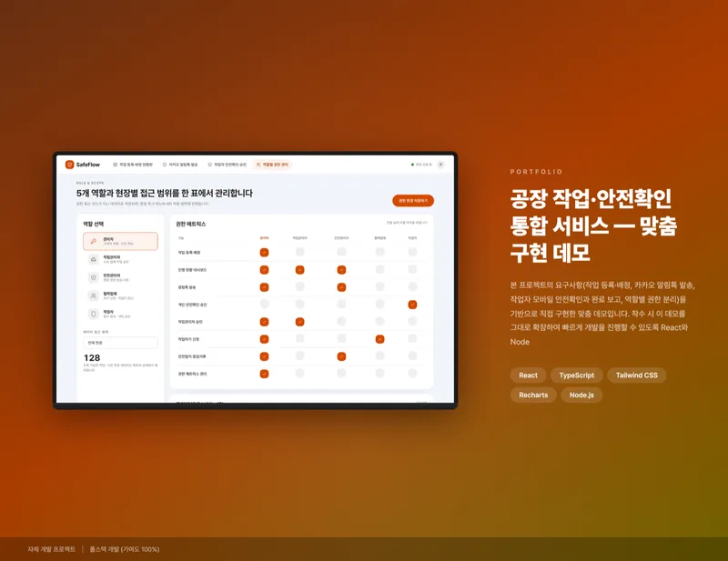Screen dimensions: 728x561
Task: Uncheck 안전관리자 for 진행 현황 대시보드 row
Action: tap(341, 270)
